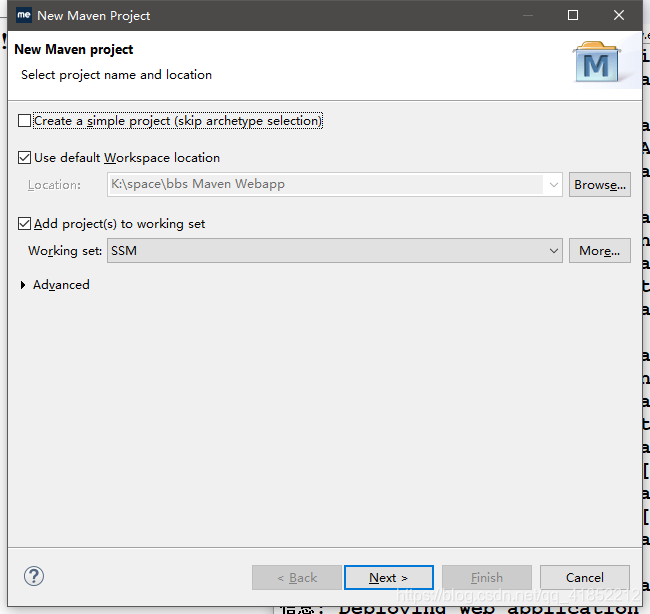Click the 'Working set:' label
Image resolution: width=650 pixels, height=614 pixels.
tap(65, 251)
